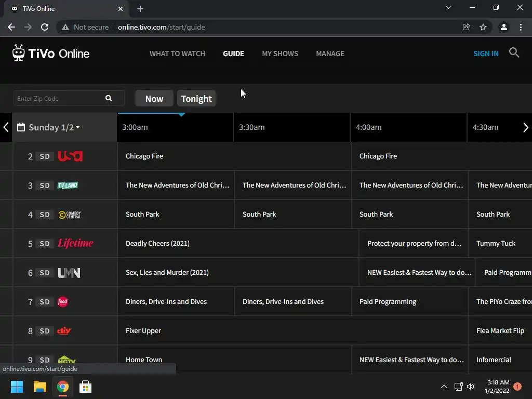The image size is (532, 399).
Task: Open File Explorer from the taskbar
Action: coord(39,387)
